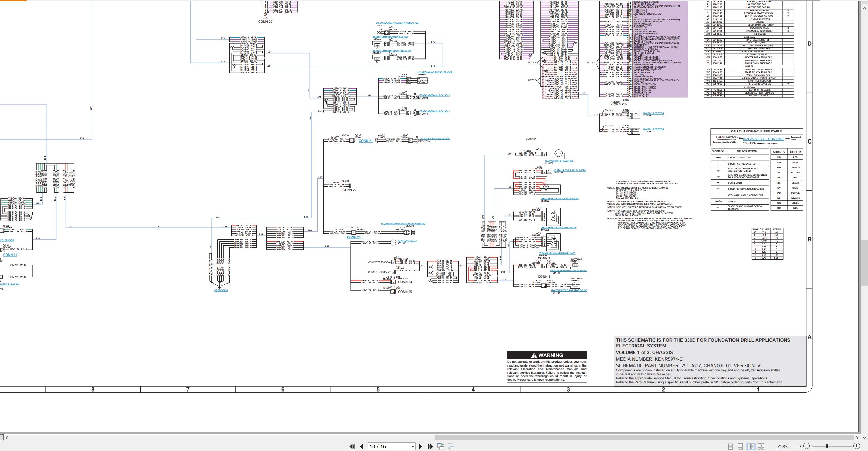Open the CAN 2 RESISTOR link
The height and width of the screenshot is (451, 868).
click(653, 113)
